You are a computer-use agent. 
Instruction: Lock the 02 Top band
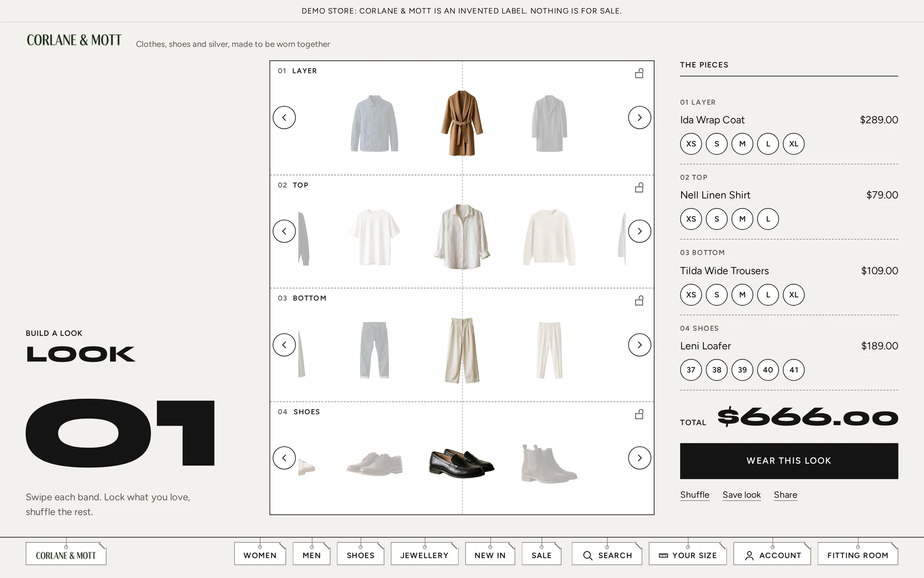tap(639, 188)
